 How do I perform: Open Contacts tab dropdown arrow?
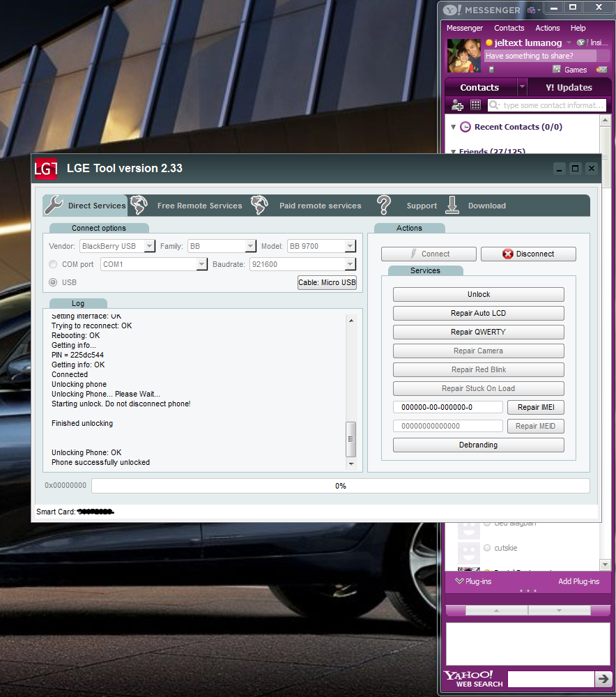coord(522,86)
